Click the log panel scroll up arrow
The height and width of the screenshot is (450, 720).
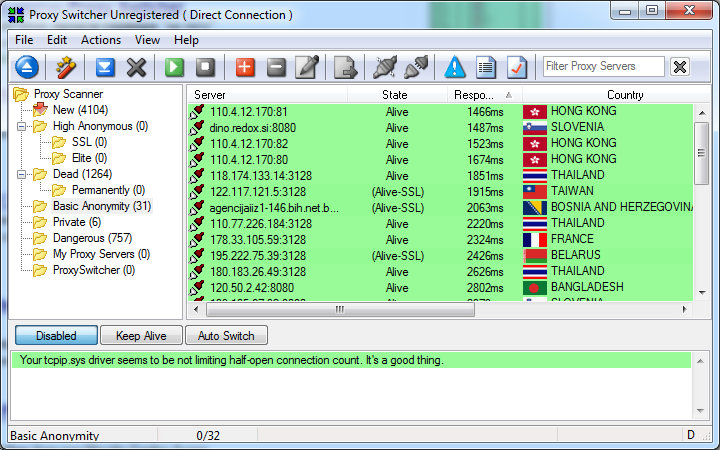click(700, 361)
